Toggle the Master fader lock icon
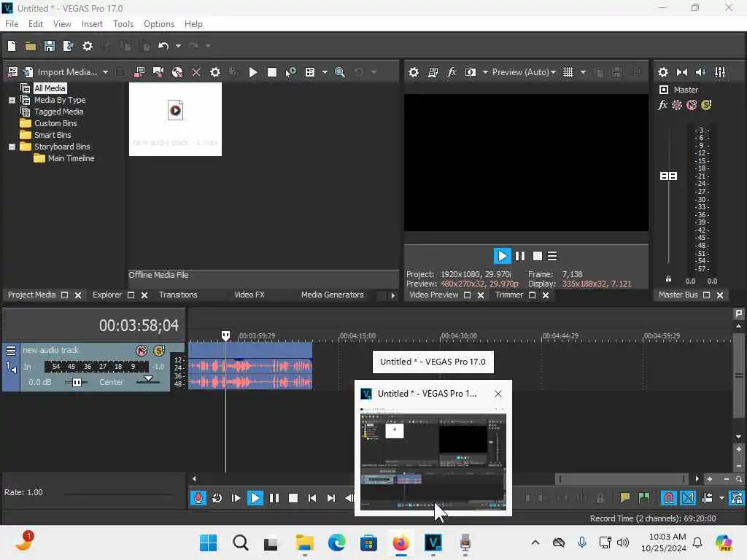The height and width of the screenshot is (560, 747). [668, 279]
